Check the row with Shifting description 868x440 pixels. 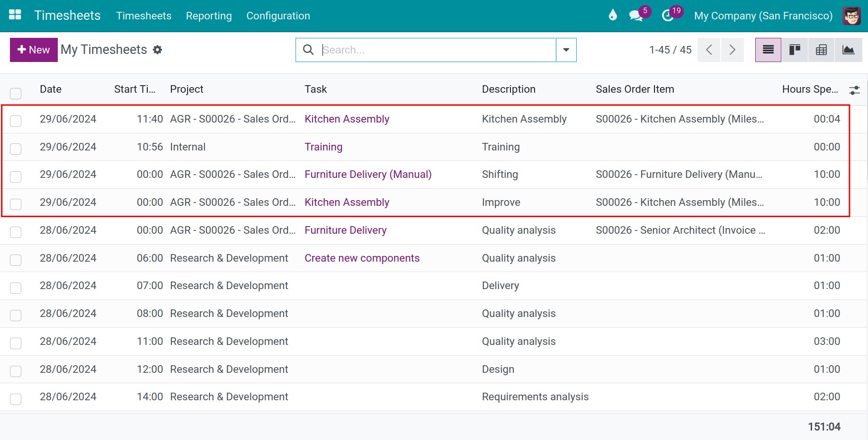coord(16,176)
